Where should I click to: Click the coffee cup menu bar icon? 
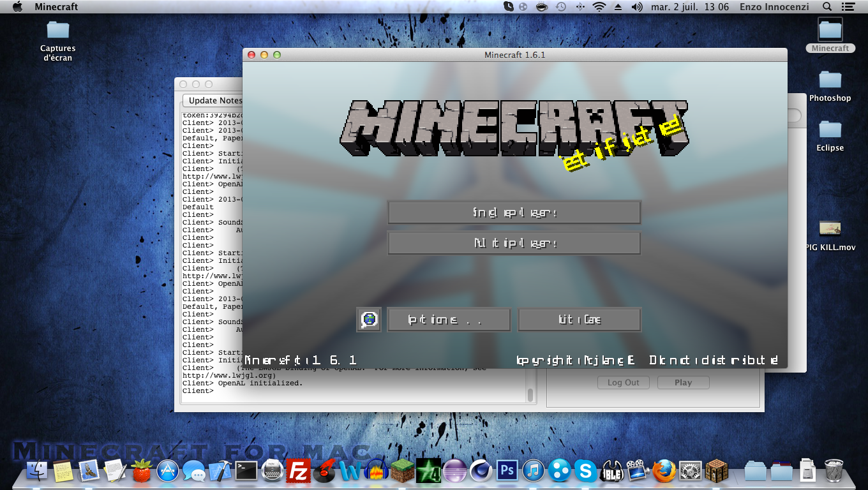[542, 6]
